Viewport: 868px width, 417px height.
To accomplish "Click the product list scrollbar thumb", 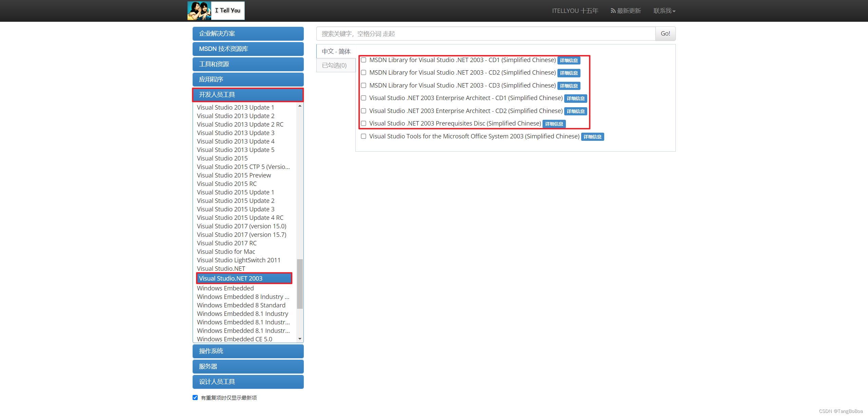I will (x=300, y=283).
